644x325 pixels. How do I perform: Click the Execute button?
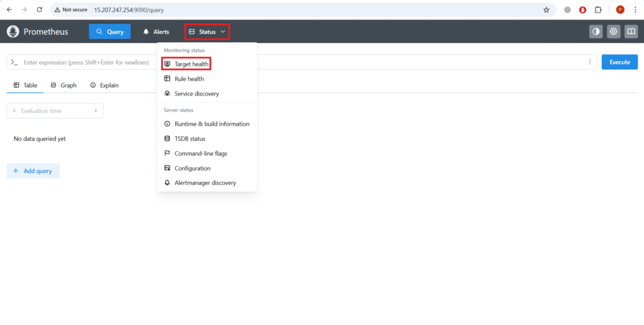pyautogui.click(x=619, y=62)
